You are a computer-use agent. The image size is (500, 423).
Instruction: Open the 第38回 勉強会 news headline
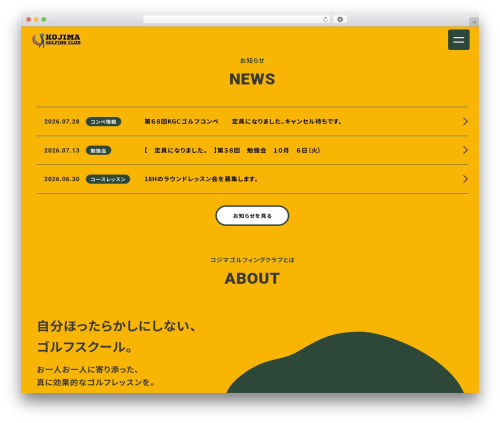[232, 150]
